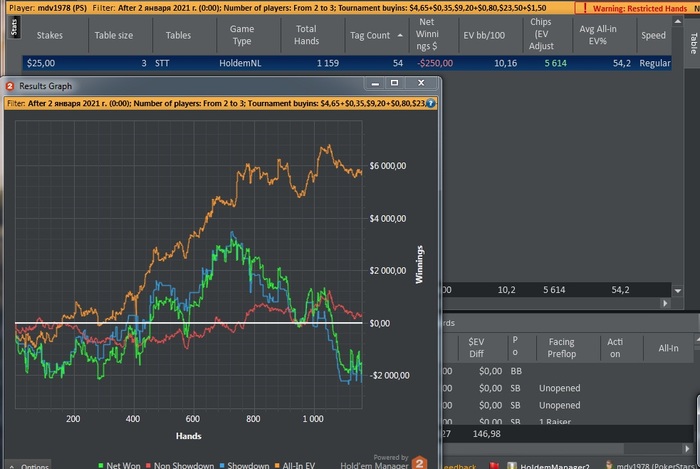Open the Feedback link in bottom bar
This screenshot has height=469, width=700.
tap(460, 466)
